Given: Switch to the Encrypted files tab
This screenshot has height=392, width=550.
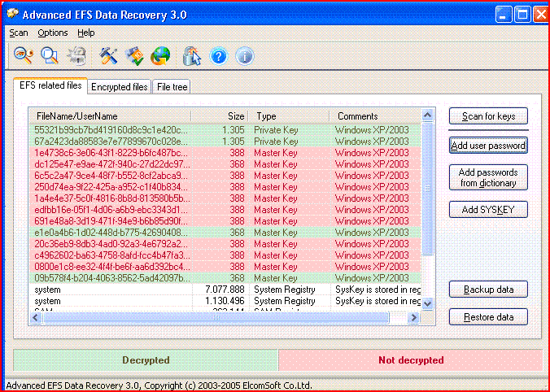Looking at the screenshot, I should coord(120,87).
